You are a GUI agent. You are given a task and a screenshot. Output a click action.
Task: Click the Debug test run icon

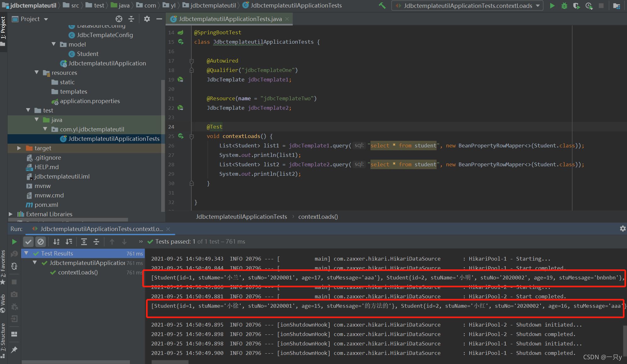[x=564, y=6]
